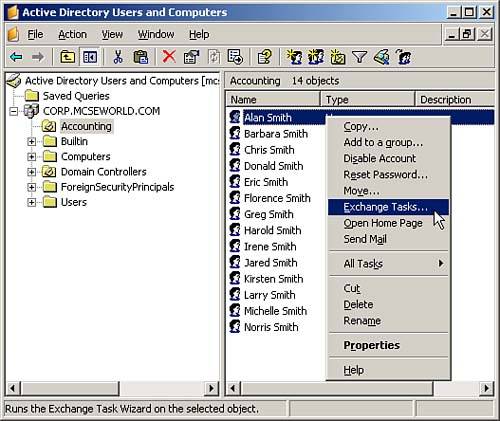Click the Cut scissors toolbar icon

[x=118, y=57]
